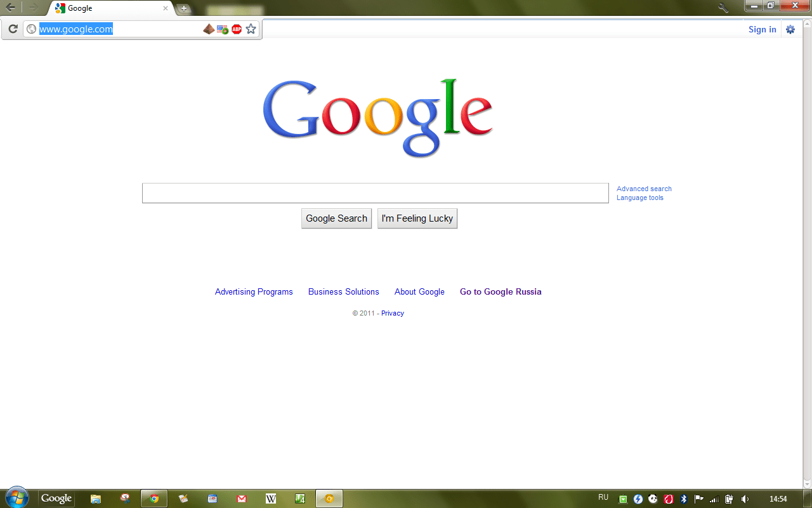Click into the Google search box
812x508 pixels.
[x=376, y=193]
